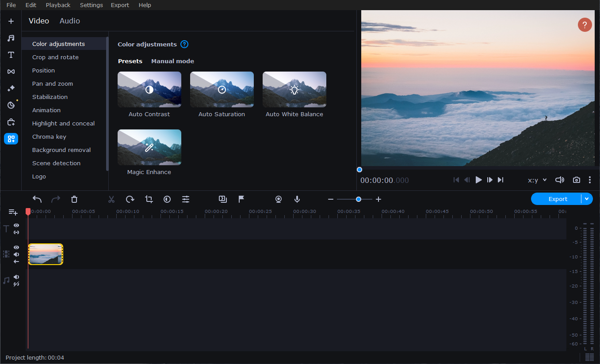
Task: Open the aspect ratio x:y dropdown
Action: click(x=537, y=180)
